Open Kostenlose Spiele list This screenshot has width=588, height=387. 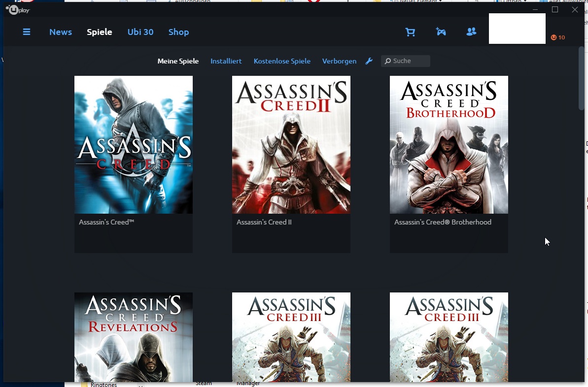[282, 61]
